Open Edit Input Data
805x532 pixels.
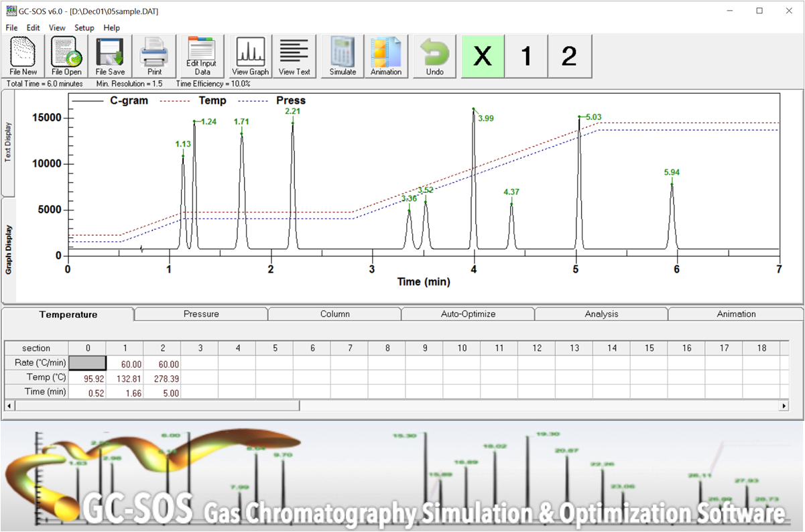point(202,56)
